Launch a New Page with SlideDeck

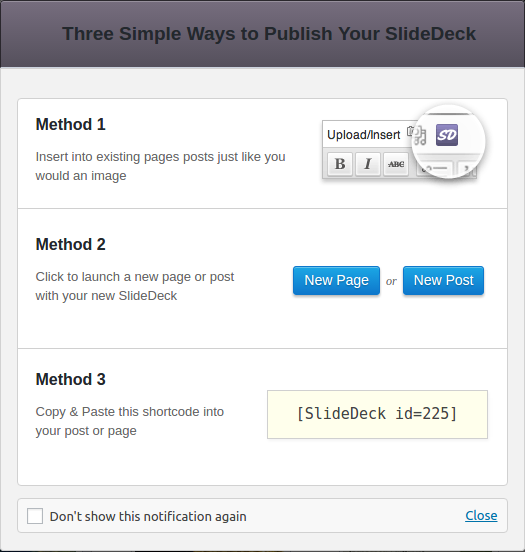click(x=336, y=280)
